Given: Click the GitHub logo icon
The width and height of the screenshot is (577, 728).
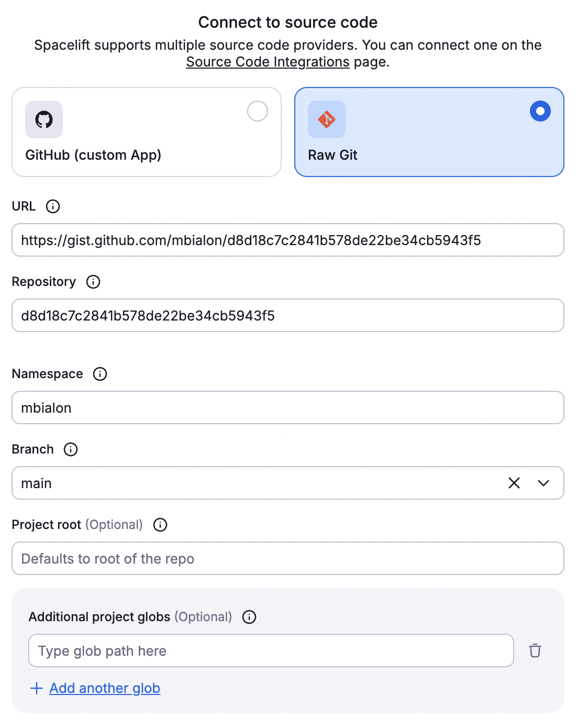Looking at the screenshot, I should click(x=43, y=119).
